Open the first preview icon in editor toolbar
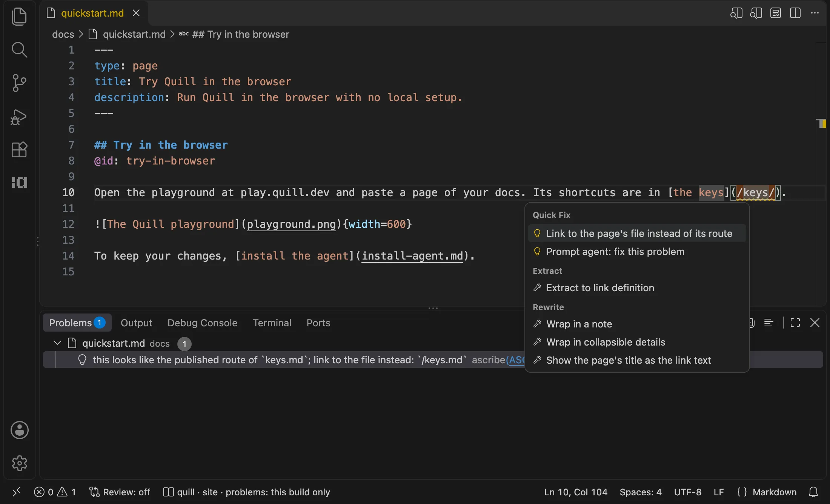The height and width of the screenshot is (504, 830). click(x=736, y=13)
